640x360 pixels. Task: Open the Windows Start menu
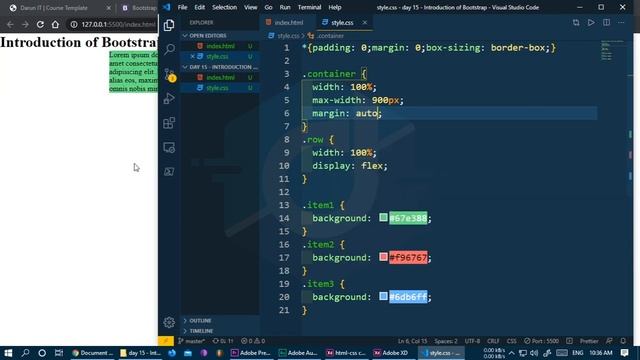[8, 353]
